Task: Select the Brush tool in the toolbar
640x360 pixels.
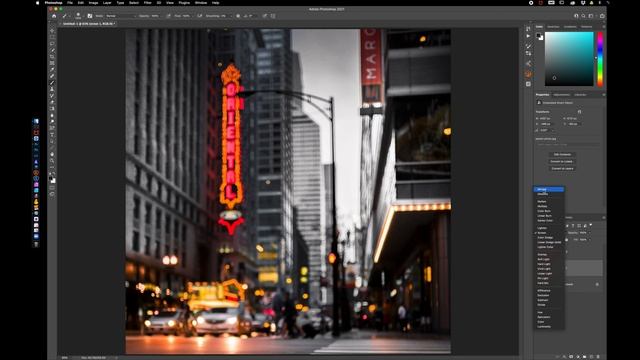Action: [52, 82]
